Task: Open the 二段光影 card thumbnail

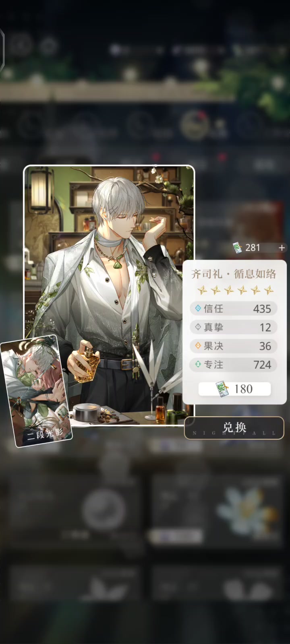Action: point(36,391)
